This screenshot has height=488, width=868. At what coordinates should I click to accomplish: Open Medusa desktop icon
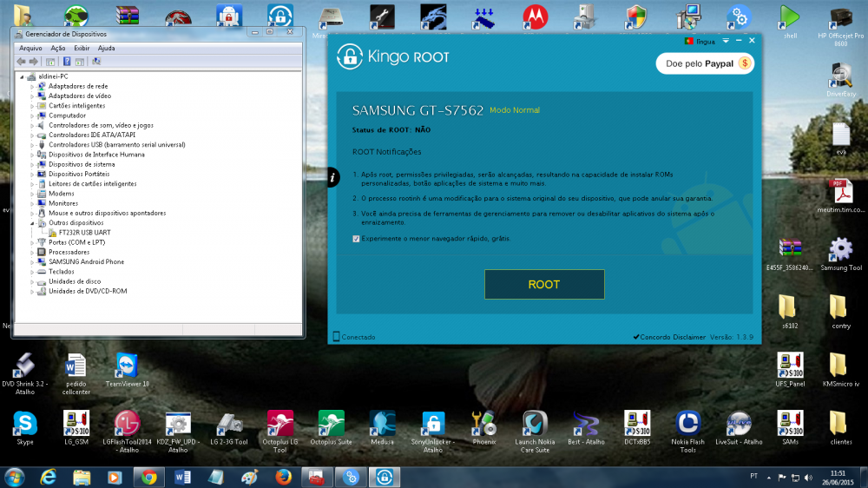pyautogui.click(x=382, y=429)
